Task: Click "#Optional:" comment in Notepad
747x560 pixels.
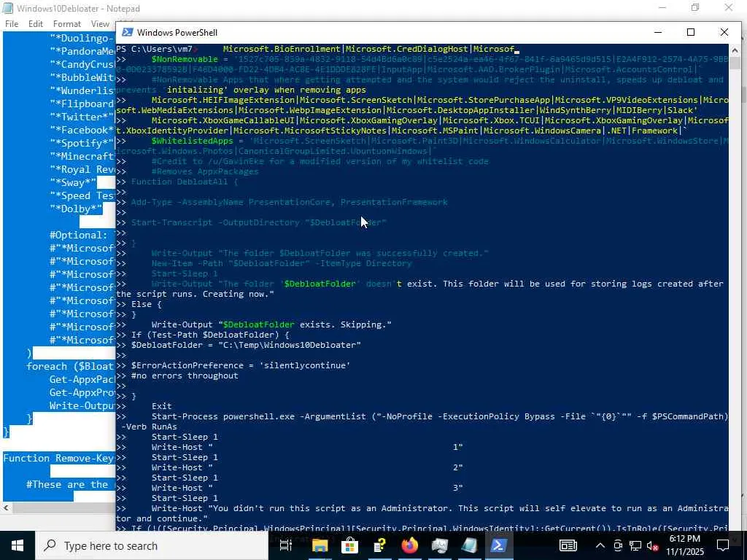Action: pyautogui.click(x=79, y=235)
